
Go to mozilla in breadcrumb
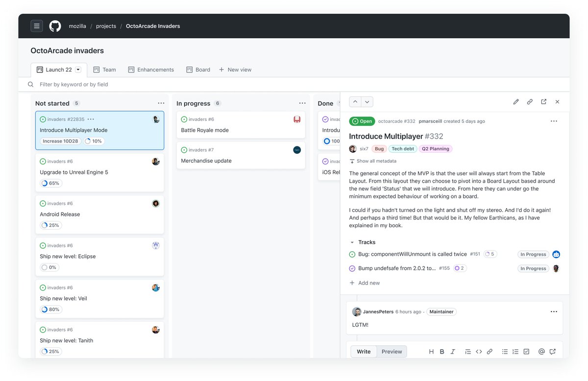pyautogui.click(x=77, y=26)
